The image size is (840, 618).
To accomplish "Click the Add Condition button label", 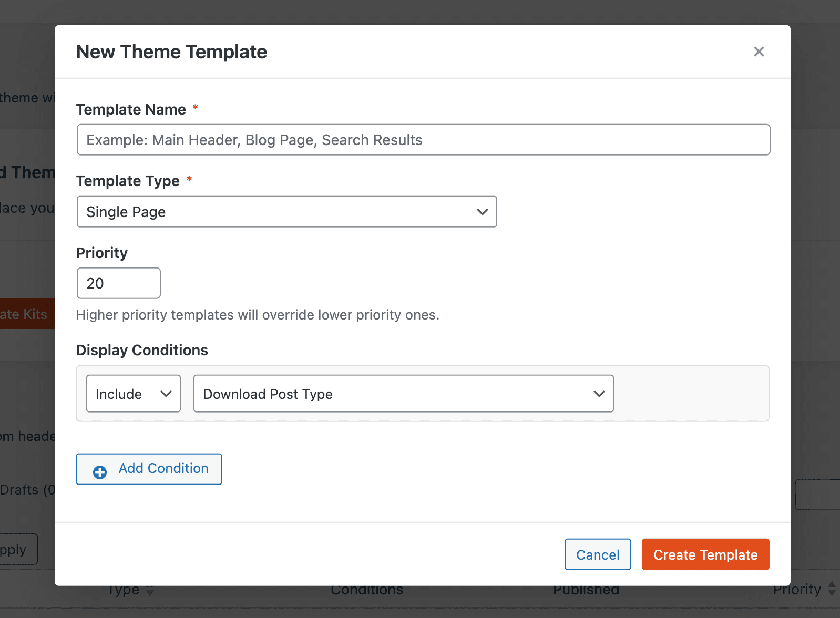I will (163, 468).
